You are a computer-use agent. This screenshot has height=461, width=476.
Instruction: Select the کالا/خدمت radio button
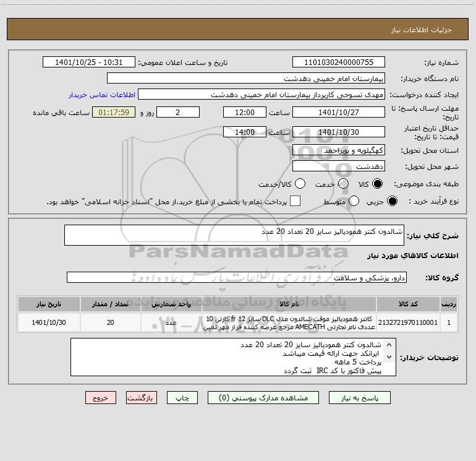tap(300, 184)
